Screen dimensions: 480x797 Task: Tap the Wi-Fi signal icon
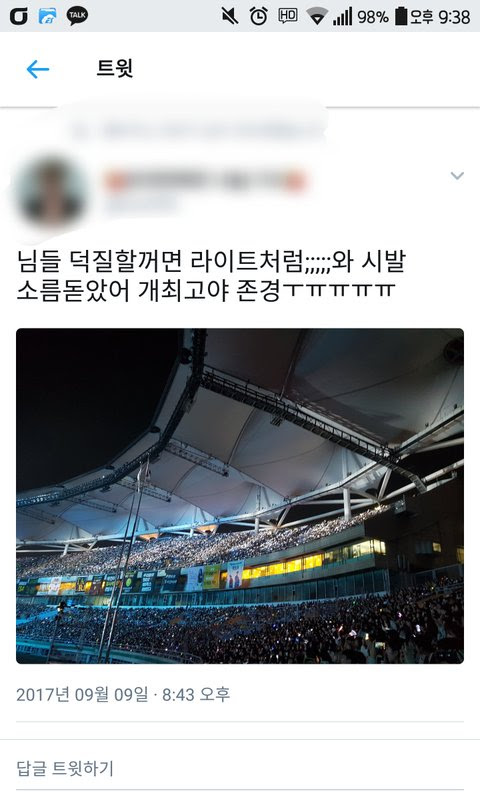click(316, 17)
